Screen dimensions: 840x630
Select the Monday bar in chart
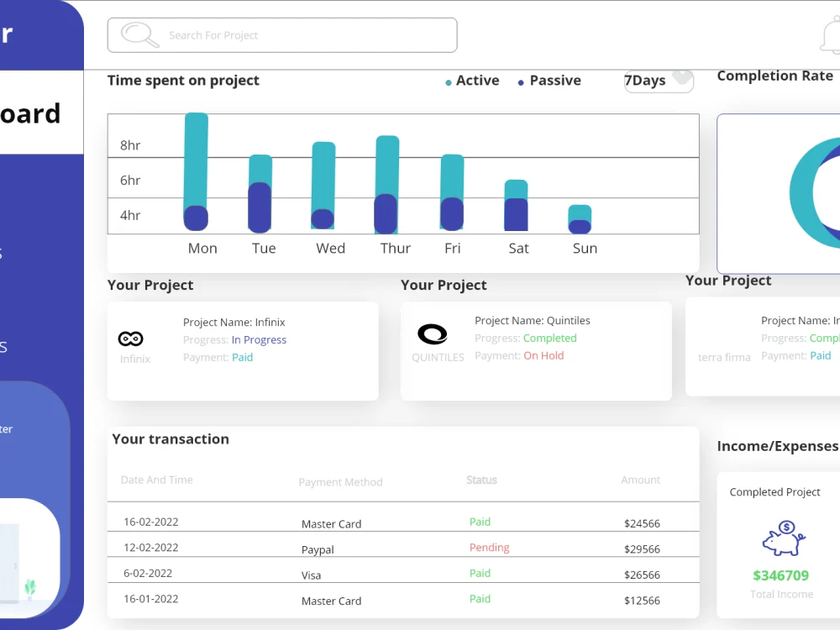[196, 171]
